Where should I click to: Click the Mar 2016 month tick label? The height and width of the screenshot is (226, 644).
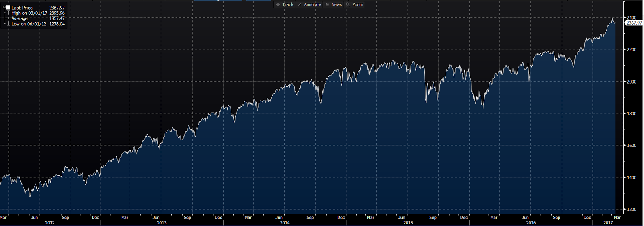pyautogui.click(x=494, y=218)
